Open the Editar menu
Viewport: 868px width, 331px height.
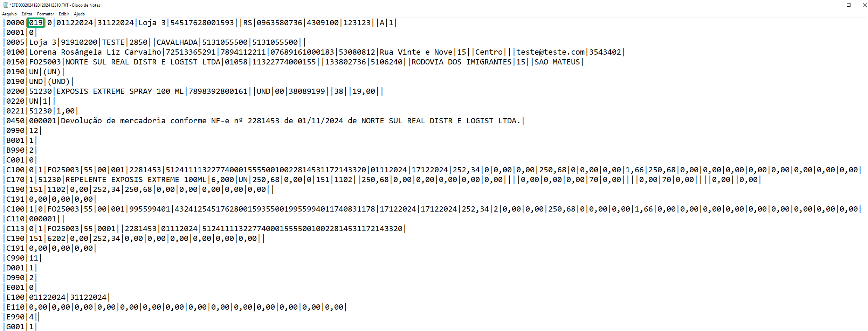point(27,14)
